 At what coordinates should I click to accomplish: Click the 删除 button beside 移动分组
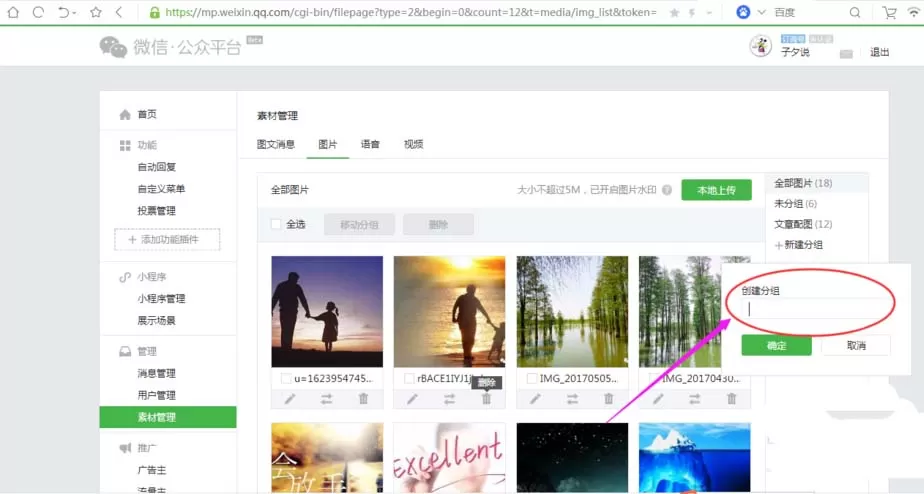tap(438, 224)
